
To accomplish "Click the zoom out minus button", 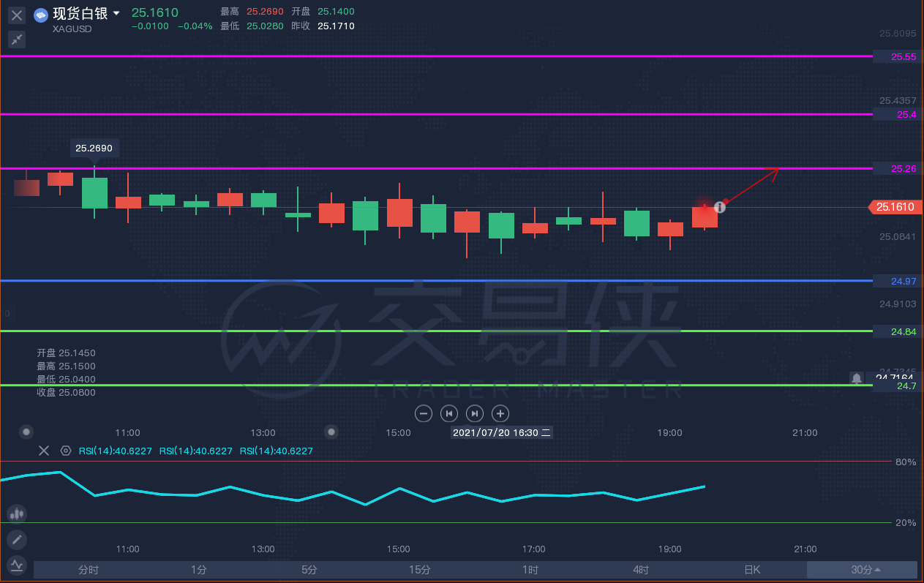I will pyautogui.click(x=424, y=413).
